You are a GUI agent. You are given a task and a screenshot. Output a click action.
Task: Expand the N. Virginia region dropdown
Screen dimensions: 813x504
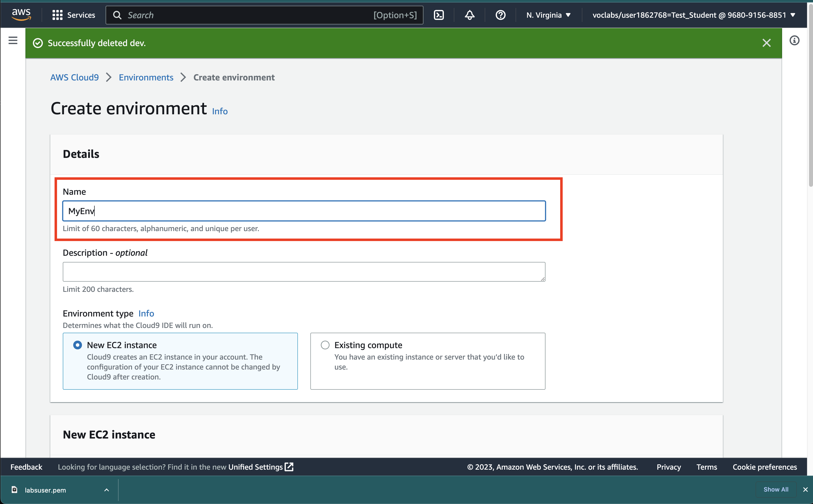[548, 15]
